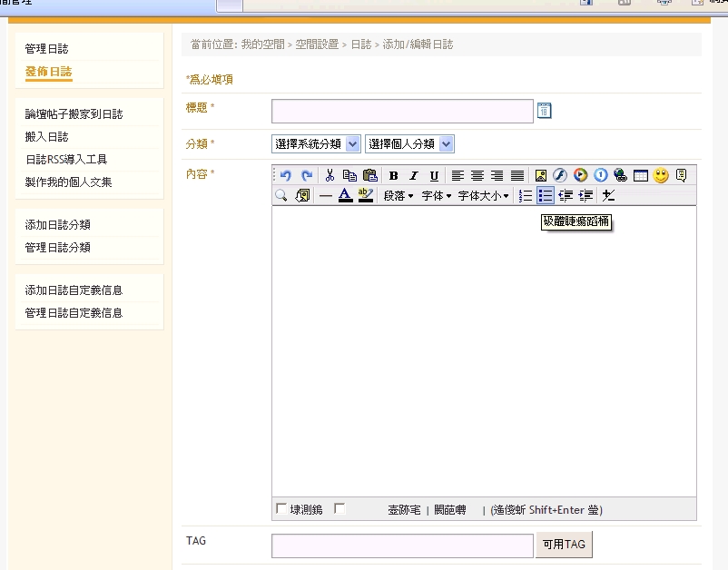Insert Windows Media player clip

pos(580,175)
